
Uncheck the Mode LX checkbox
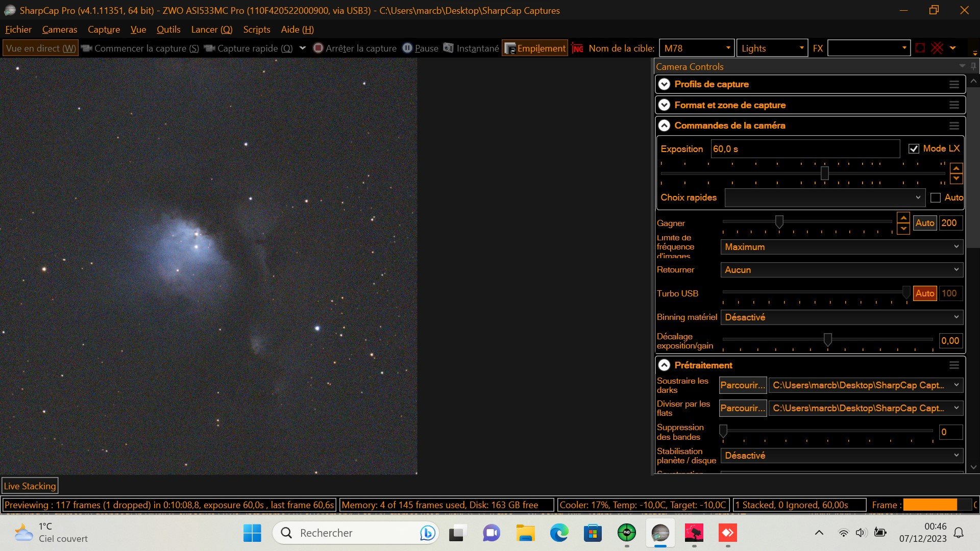[x=914, y=148]
